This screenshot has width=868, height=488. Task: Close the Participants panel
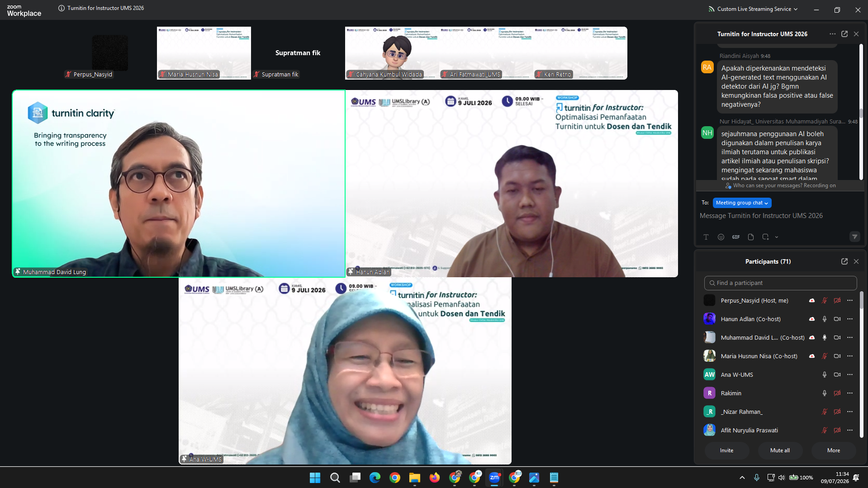pyautogui.click(x=856, y=261)
